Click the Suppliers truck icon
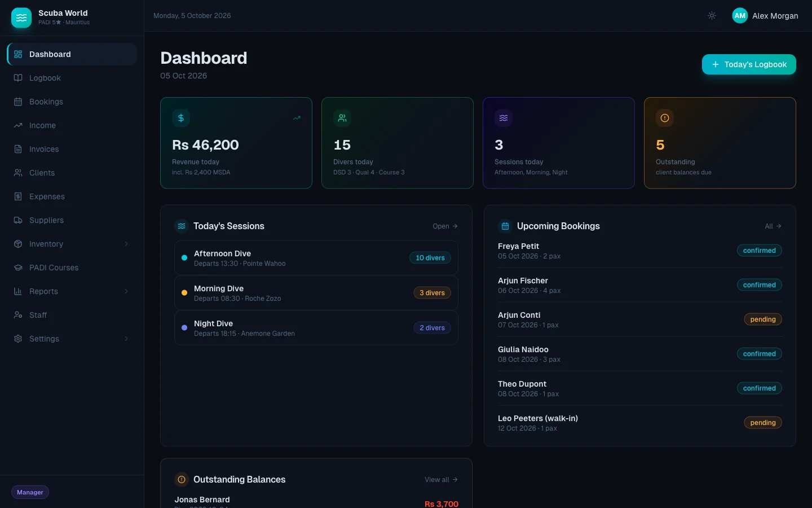This screenshot has height=508, width=812. point(18,220)
